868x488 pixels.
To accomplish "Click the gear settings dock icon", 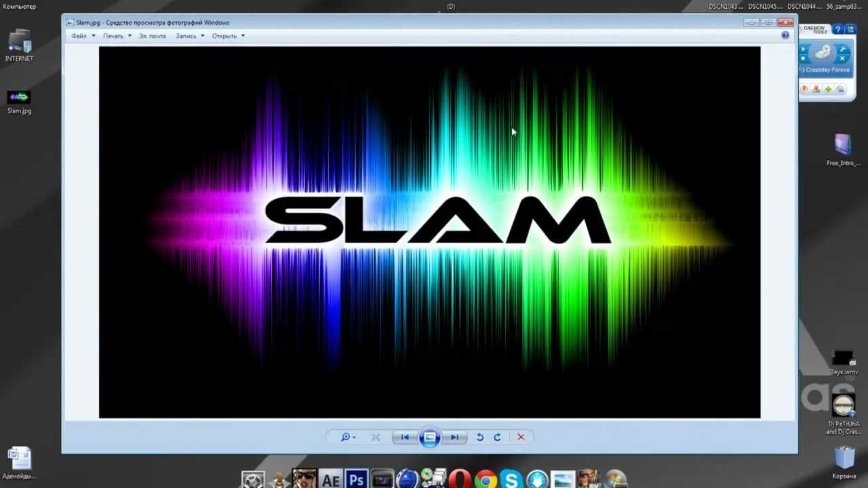I will pyautogui.click(x=253, y=480).
